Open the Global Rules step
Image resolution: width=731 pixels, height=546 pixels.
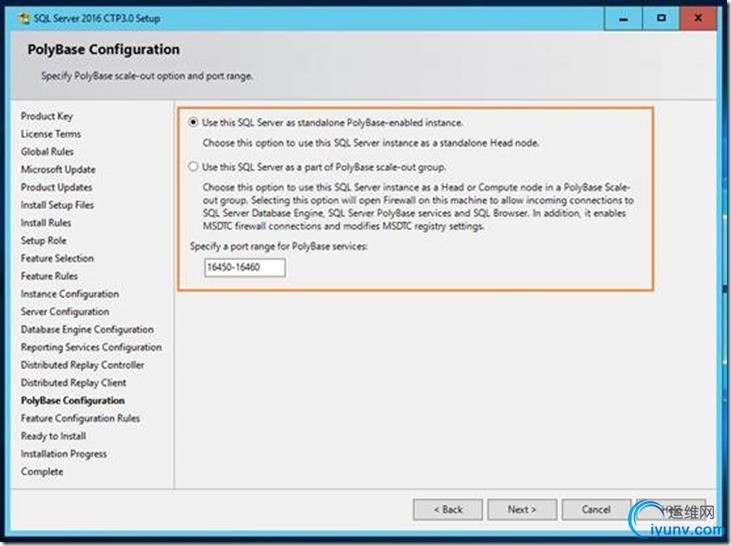point(47,152)
